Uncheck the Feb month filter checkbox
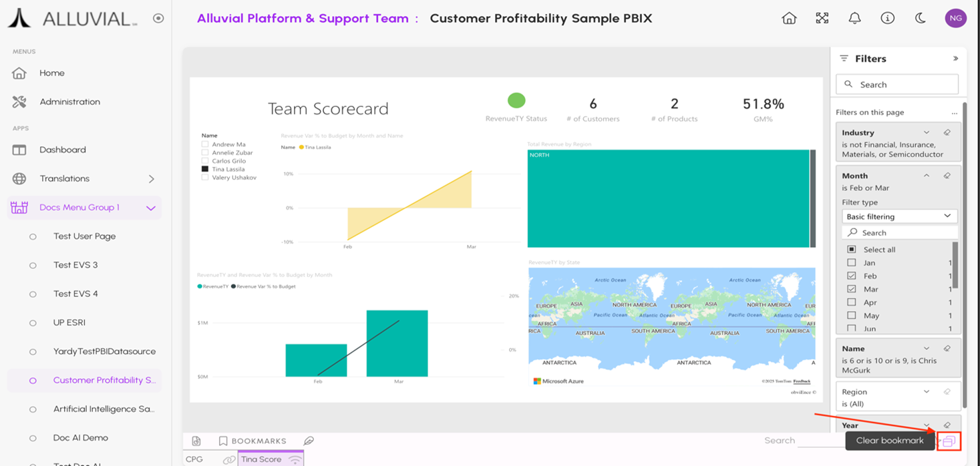Viewport: 980px width, 466px height. 851,276
